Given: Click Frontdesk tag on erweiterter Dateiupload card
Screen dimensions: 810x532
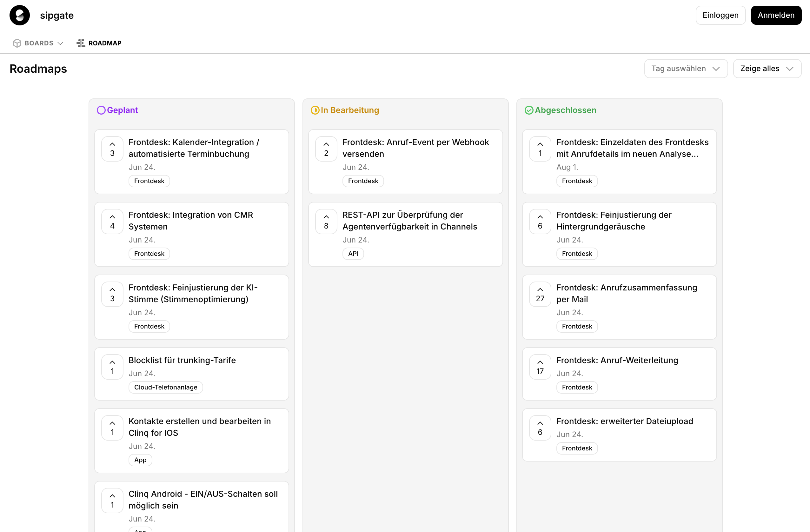Looking at the screenshot, I should click(x=577, y=448).
